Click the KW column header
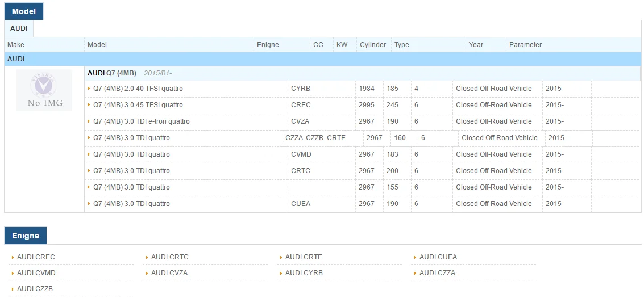Viewport: 644px width, 298px height. pyautogui.click(x=345, y=45)
